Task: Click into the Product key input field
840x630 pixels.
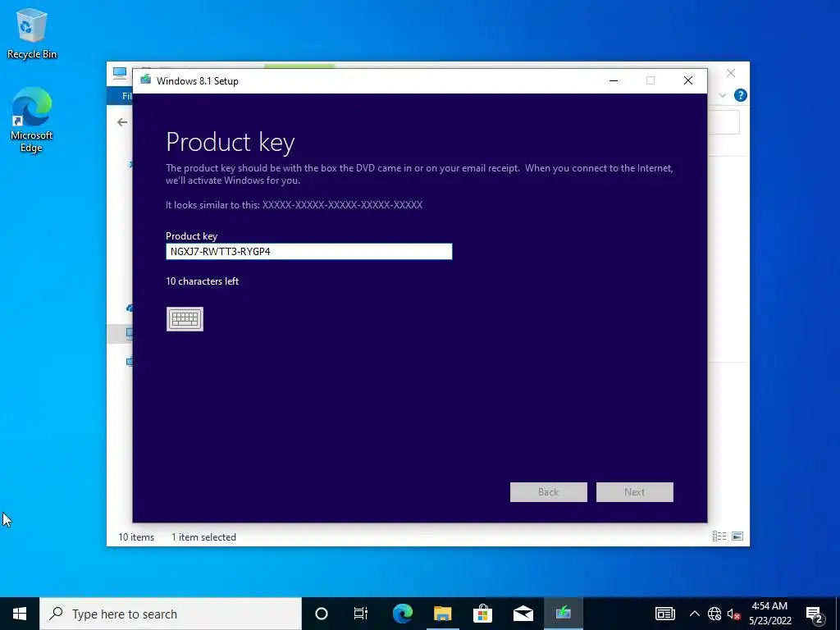Action: pyautogui.click(x=309, y=252)
